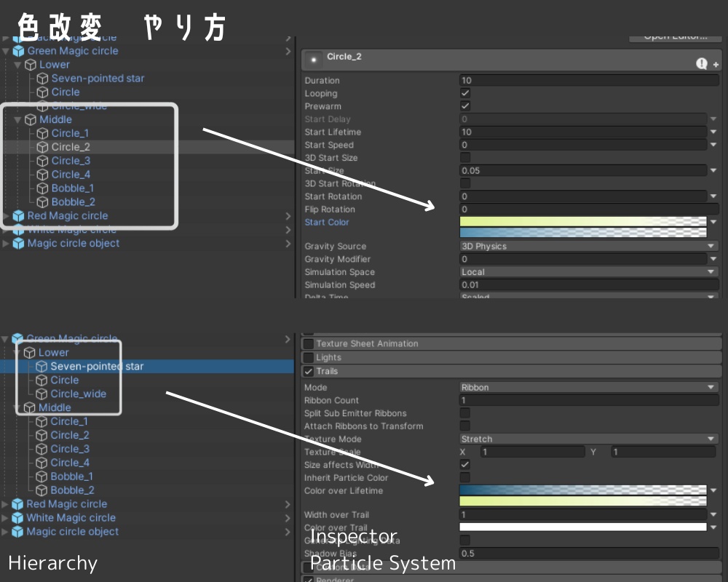Screen dimensions: 728x582
Task: Click the Ribbon Count input field
Action: (x=589, y=400)
